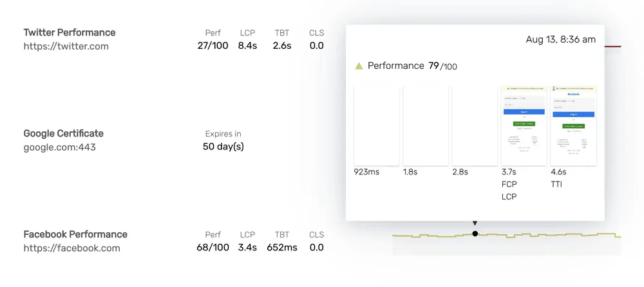Click Twitter's 27/100 Perf score
The height and width of the screenshot is (287, 644).
[213, 46]
